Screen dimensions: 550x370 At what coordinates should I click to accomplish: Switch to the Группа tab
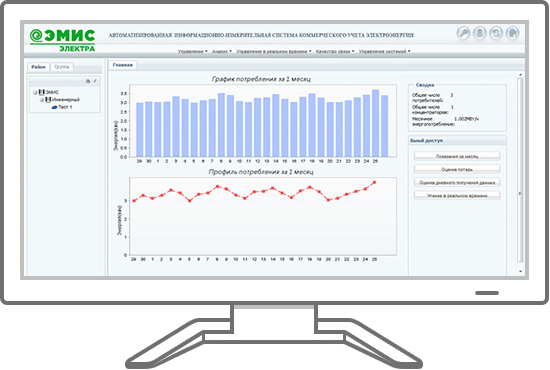[62, 67]
